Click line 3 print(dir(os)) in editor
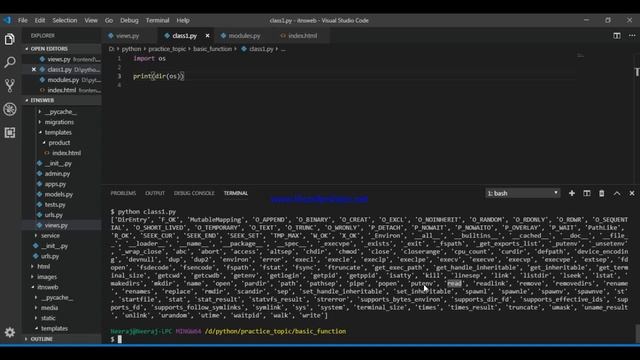 tap(159, 76)
